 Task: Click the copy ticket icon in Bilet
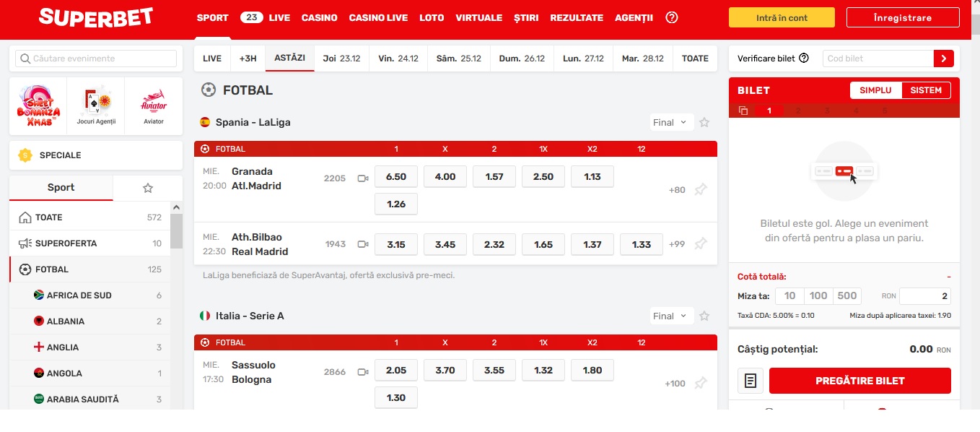[x=743, y=111]
